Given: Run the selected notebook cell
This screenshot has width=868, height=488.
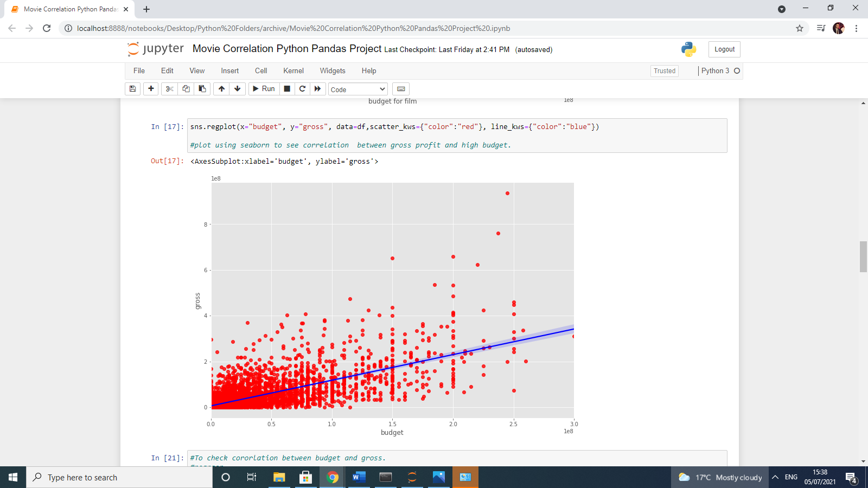Looking at the screenshot, I should tap(263, 88).
